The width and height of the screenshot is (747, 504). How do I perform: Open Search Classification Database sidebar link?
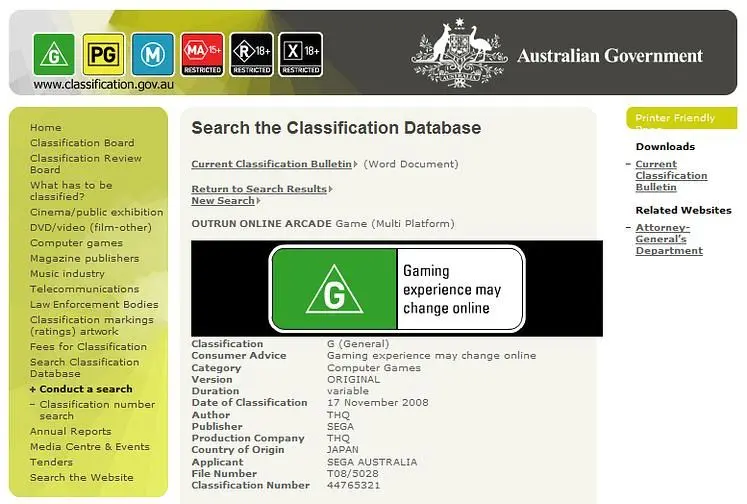[84, 368]
